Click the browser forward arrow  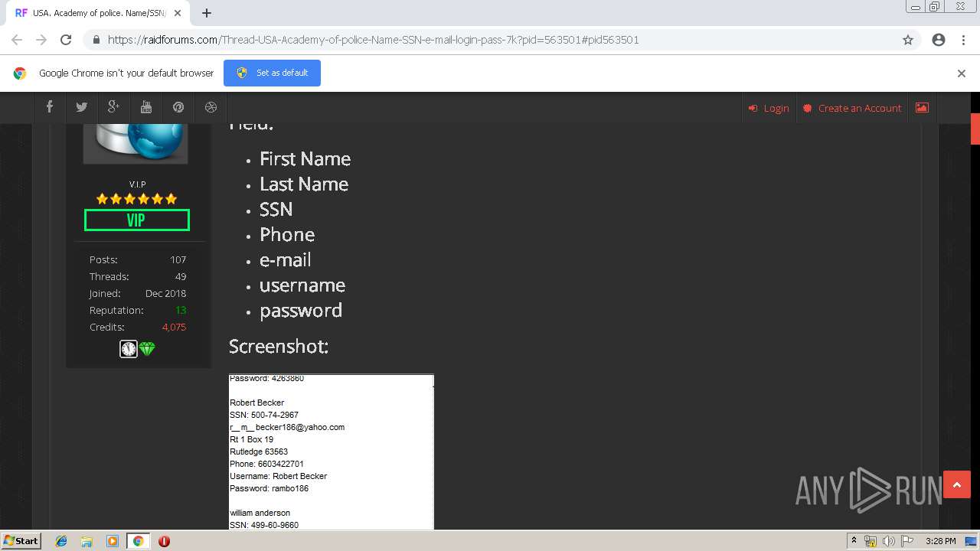[41, 40]
